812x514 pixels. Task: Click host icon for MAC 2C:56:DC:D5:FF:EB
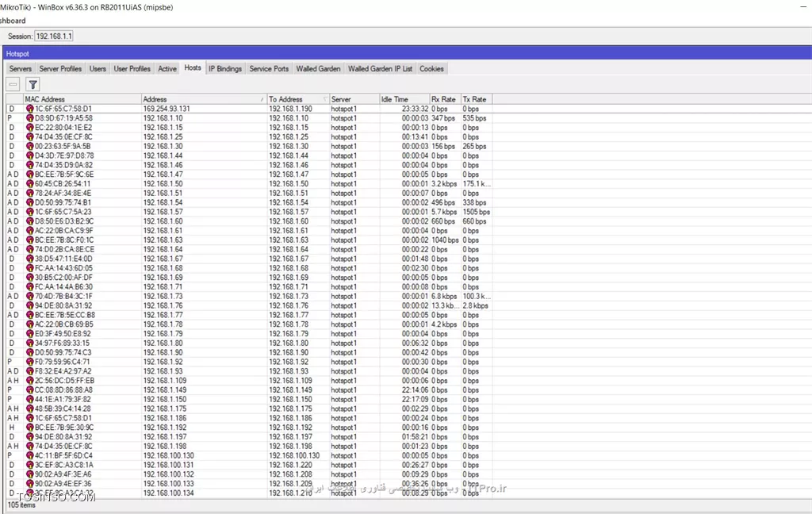29,380
